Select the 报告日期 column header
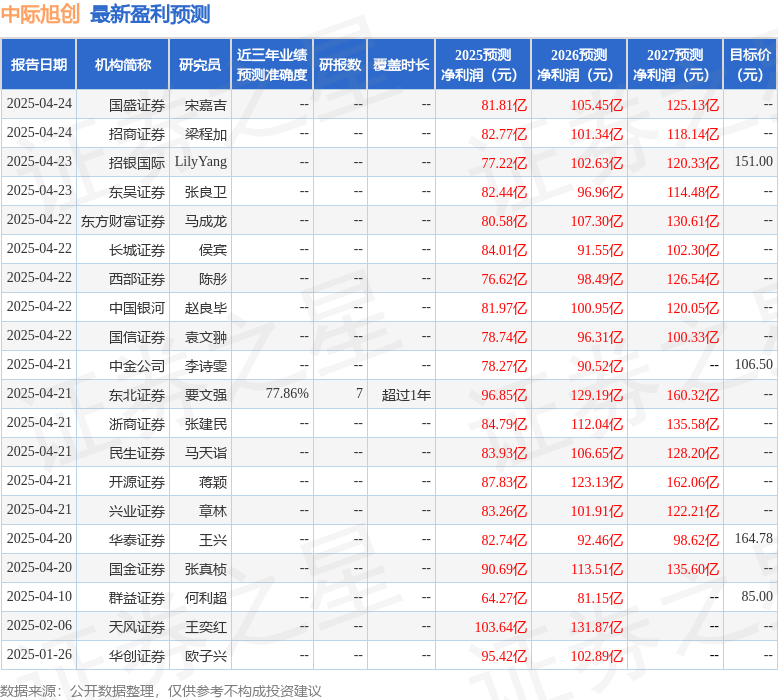778x700 pixels. pyautogui.click(x=39, y=64)
